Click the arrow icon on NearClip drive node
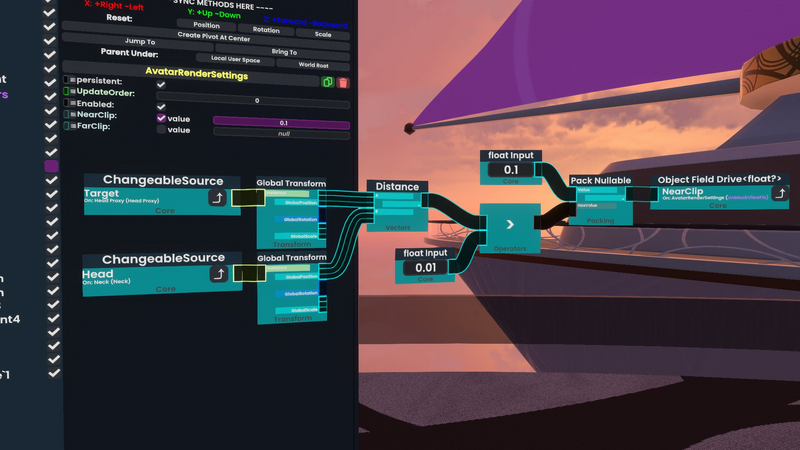The width and height of the screenshot is (800, 450). pyautogui.click(x=780, y=193)
